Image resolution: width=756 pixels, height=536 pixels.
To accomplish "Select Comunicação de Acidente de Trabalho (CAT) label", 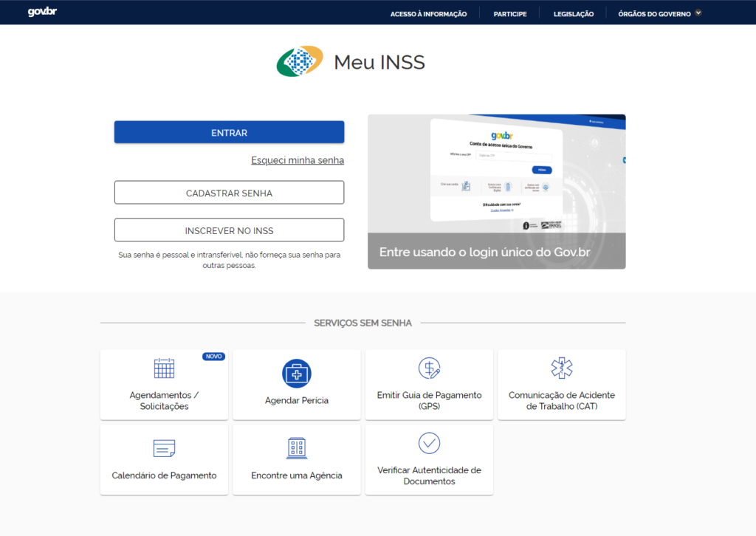I will point(562,401).
